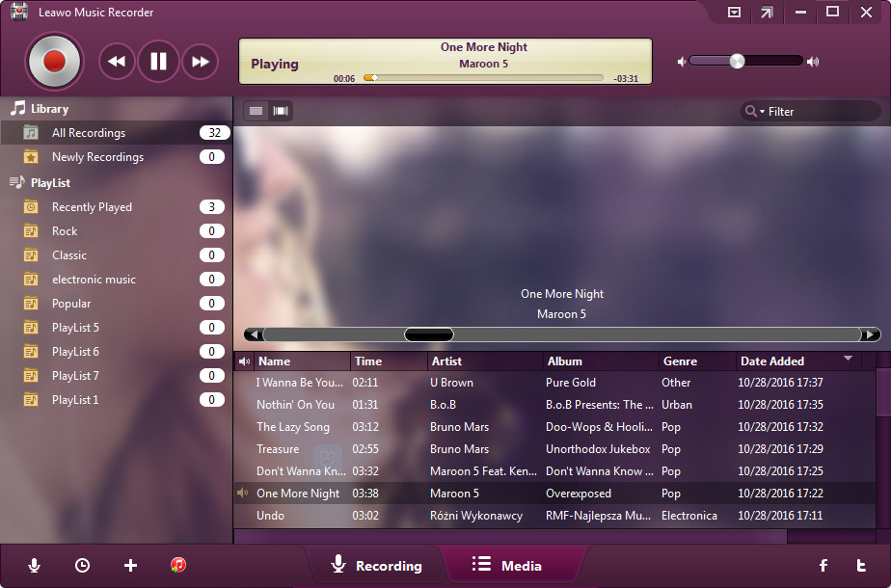Image resolution: width=891 pixels, height=588 pixels.
Task: Select PlayList 5 in sidebar
Action: tap(116, 327)
